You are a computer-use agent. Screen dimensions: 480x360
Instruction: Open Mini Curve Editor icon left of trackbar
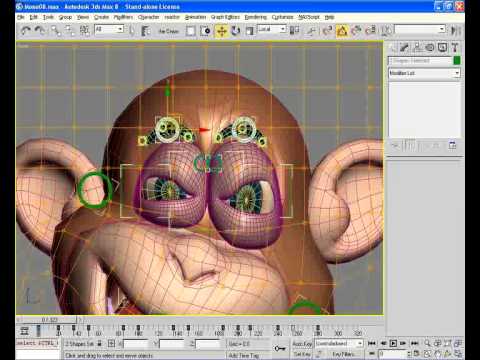(24, 331)
